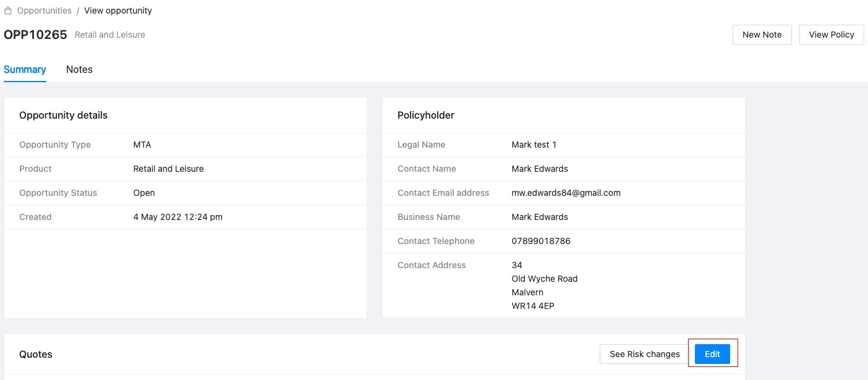Select the Opportunity details card title
868x380 pixels.
pyautogui.click(x=63, y=115)
